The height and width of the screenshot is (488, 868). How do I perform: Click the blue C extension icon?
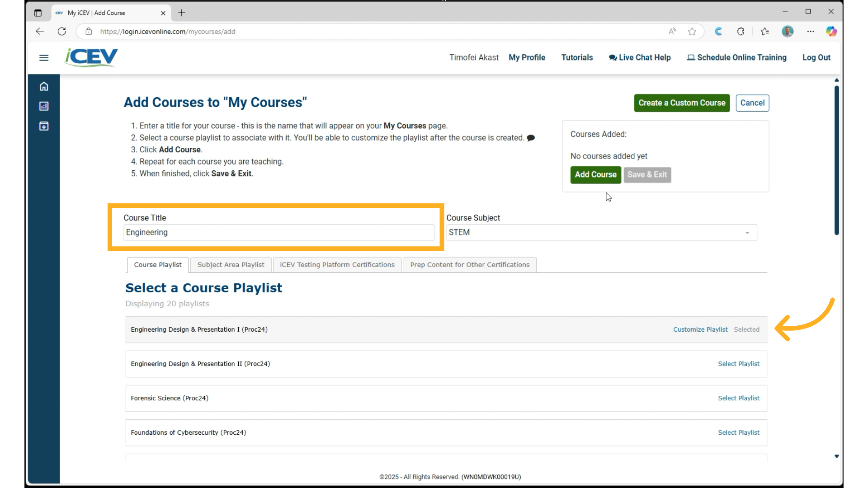718,31
